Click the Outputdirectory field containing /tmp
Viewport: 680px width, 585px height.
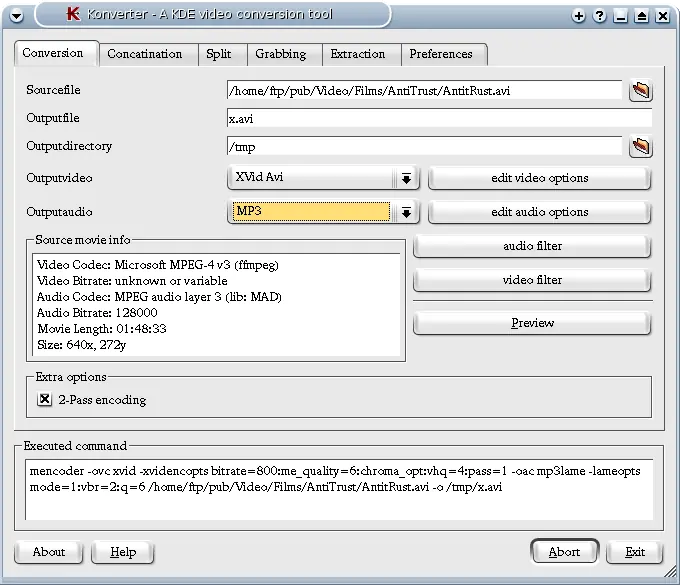tap(424, 147)
